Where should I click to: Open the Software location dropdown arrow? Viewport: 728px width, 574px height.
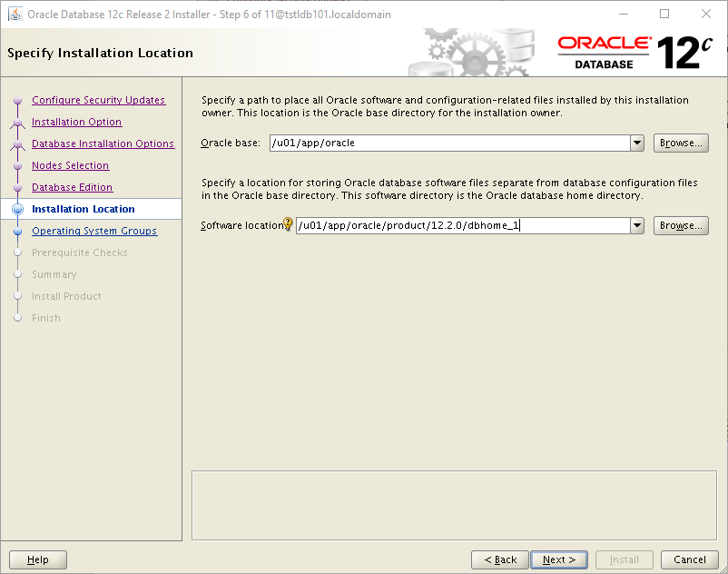(x=637, y=226)
